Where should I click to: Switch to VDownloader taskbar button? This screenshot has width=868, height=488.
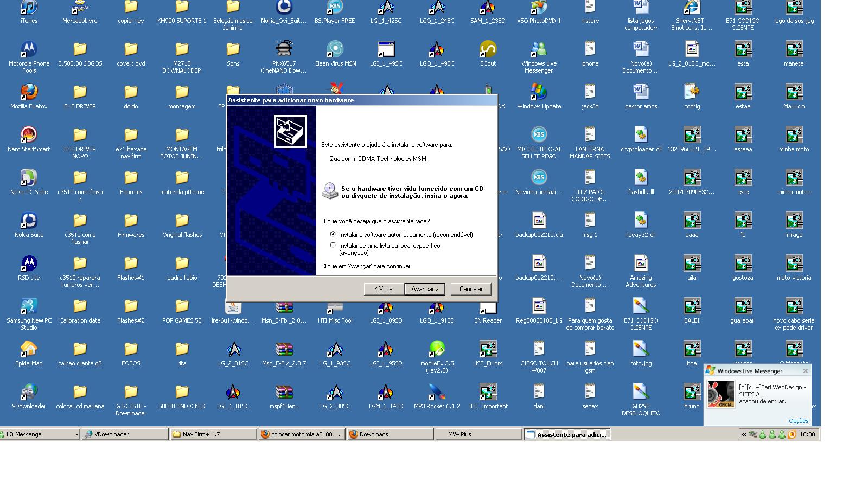(x=125, y=434)
